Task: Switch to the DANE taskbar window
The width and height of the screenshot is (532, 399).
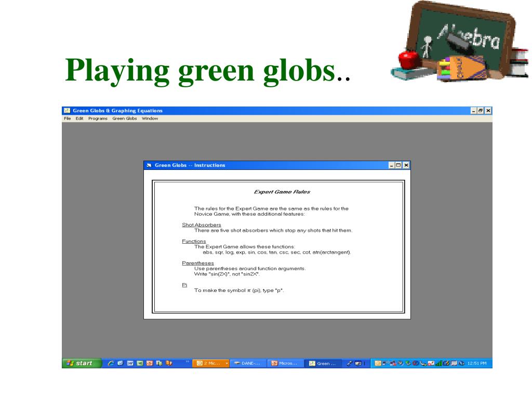Action: 248,363
